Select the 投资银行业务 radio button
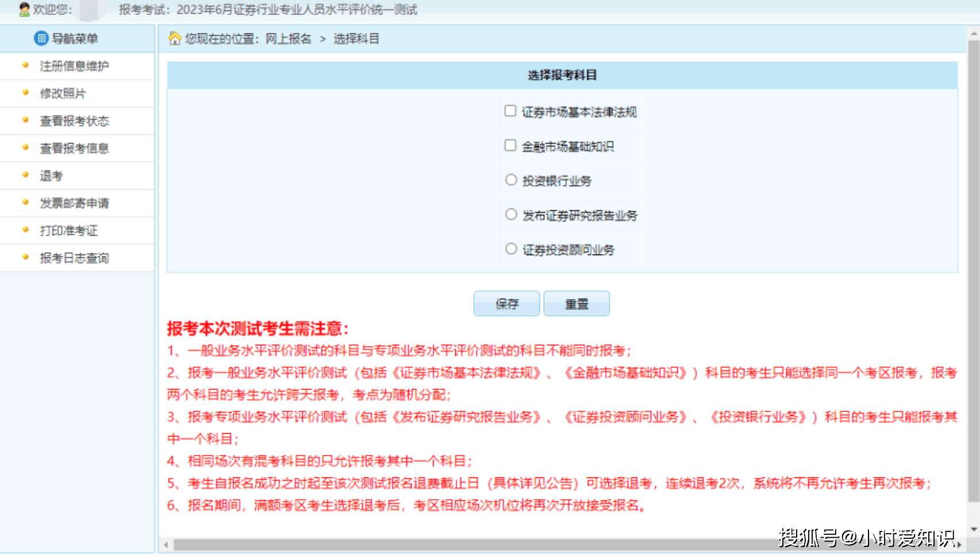 (x=511, y=180)
